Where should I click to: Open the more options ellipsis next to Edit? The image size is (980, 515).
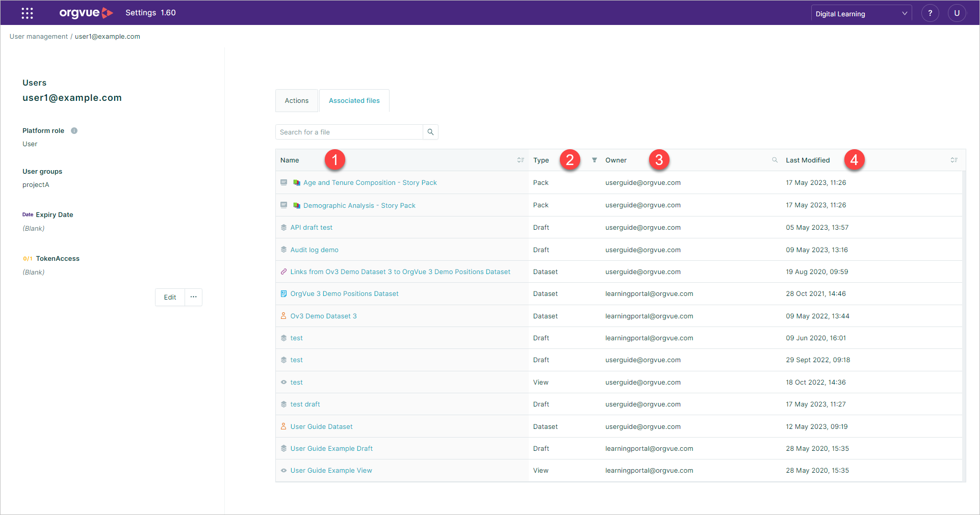194,297
